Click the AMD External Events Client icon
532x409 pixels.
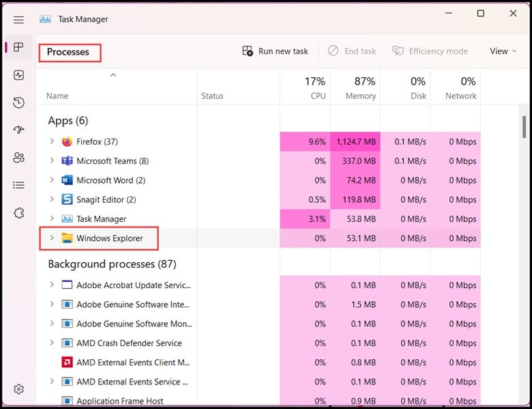pos(67,363)
